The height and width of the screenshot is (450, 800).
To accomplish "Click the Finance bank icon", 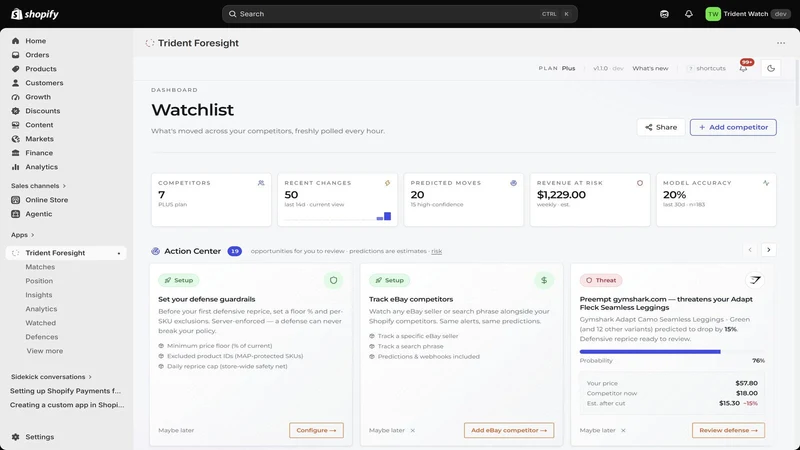I will click(x=15, y=153).
